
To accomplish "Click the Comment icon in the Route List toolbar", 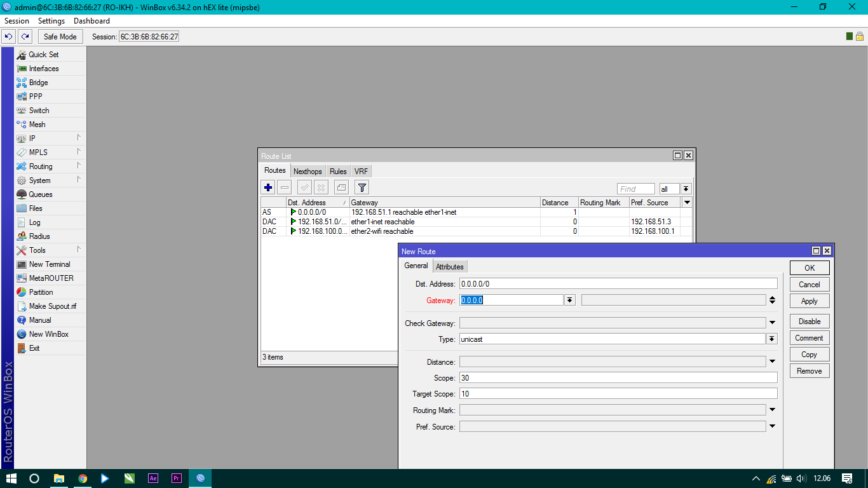I will (341, 187).
